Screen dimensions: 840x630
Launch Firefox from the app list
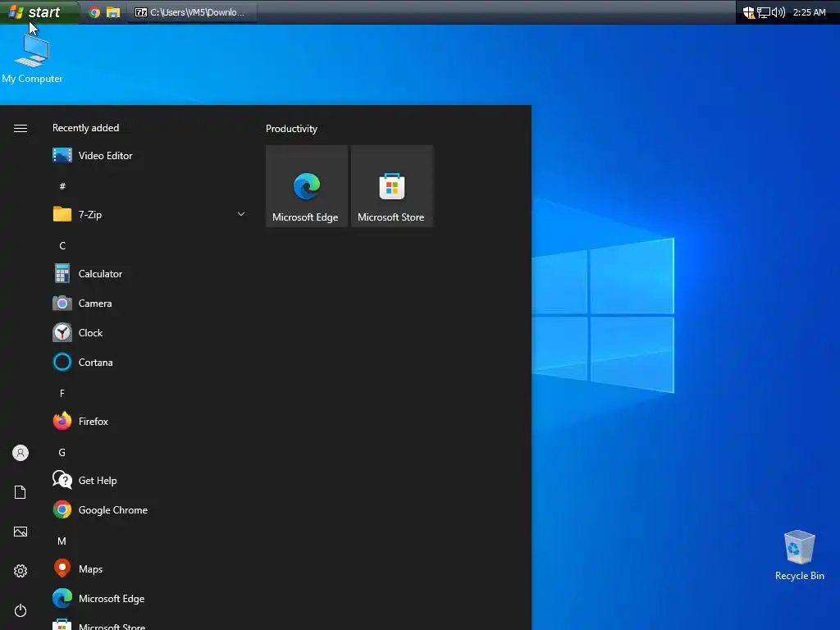[150, 421]
